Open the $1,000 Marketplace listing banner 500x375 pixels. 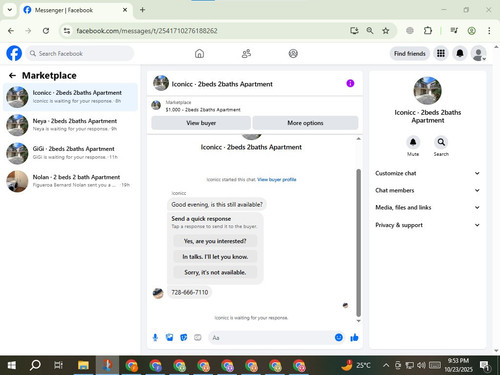pyautogui.click(x=255, y=106)
